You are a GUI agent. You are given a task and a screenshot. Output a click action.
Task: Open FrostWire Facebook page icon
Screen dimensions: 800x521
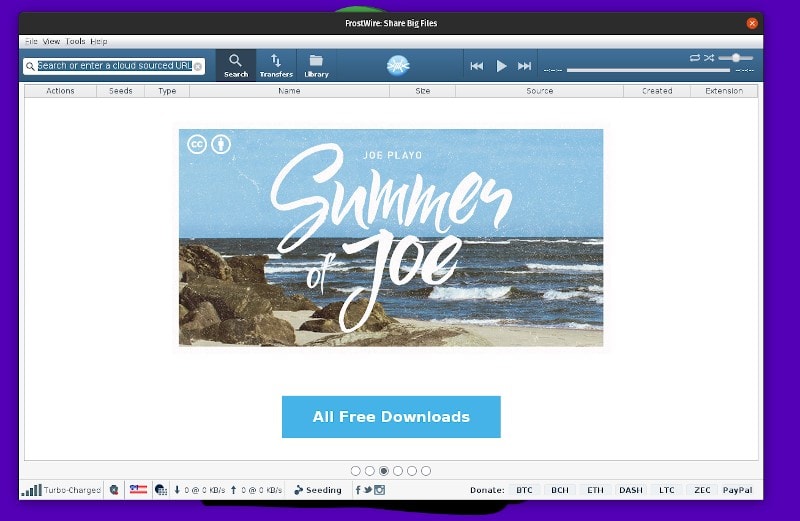358,490
